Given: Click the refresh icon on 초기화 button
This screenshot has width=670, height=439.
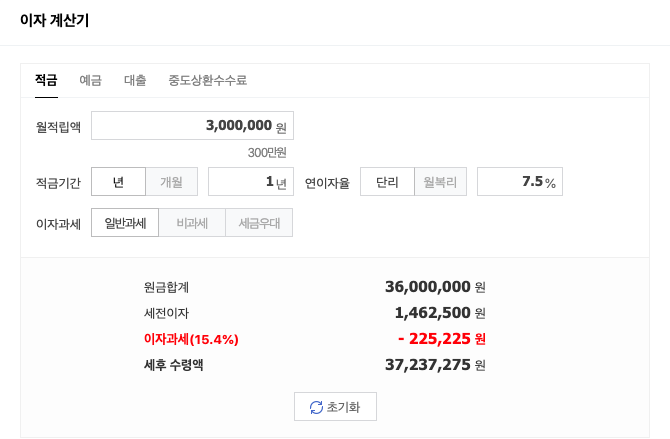Looking at the screenshot, I should (316, 407).
